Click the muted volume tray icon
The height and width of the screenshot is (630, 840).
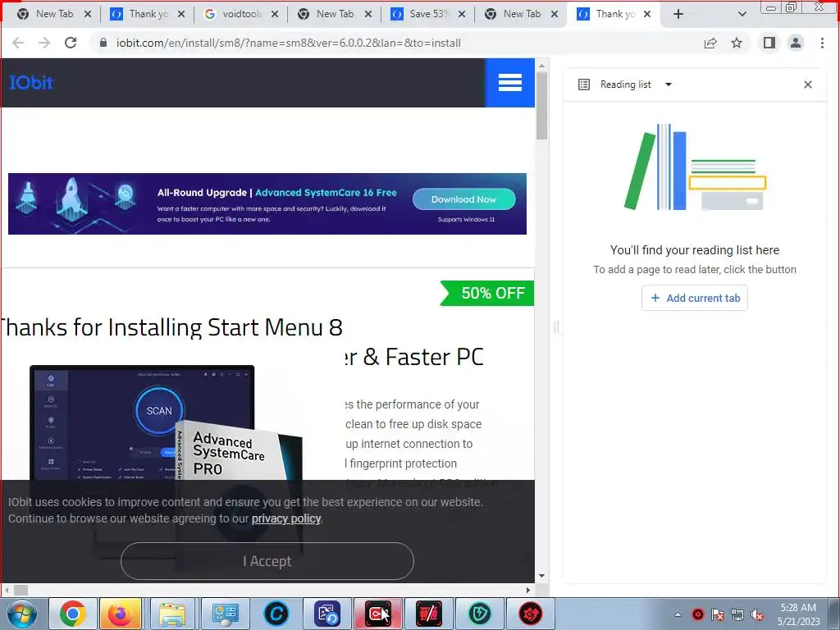757,614
